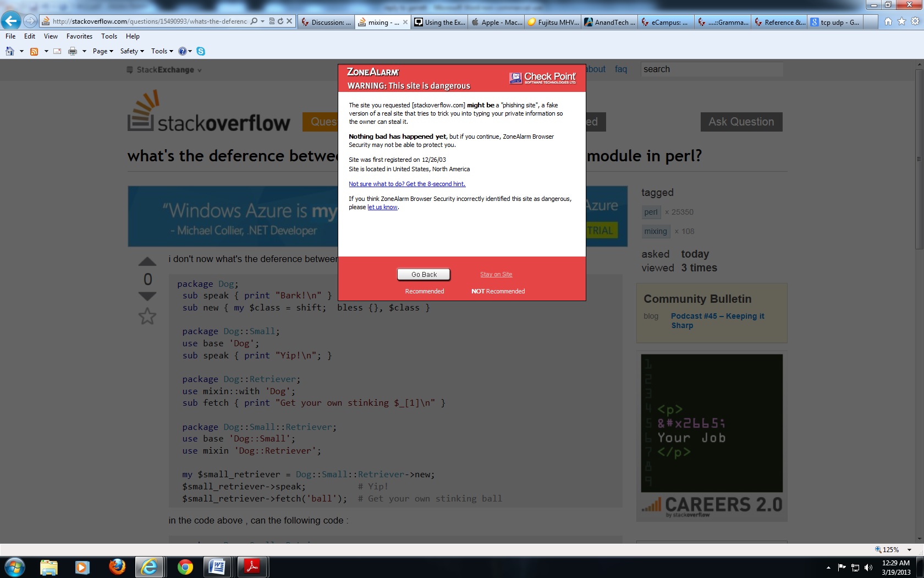This screenshot has height=578, width=924.
Task: Switch to the Discussion tab
Action: [326, 22]
